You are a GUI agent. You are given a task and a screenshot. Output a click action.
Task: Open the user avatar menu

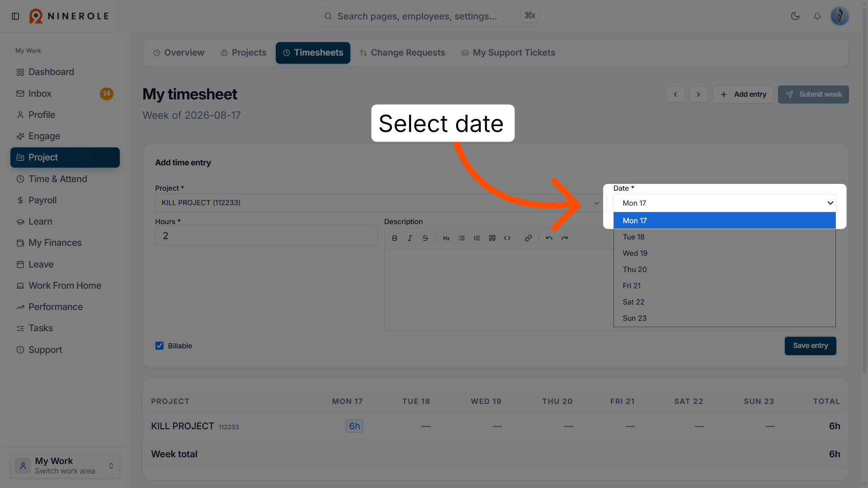tap(840, 16)
